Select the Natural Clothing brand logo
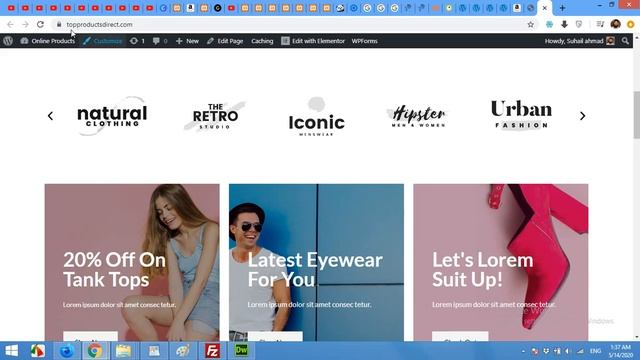This screenshot has width=640, height=360. pyautogui.click(x=112, y=116)
